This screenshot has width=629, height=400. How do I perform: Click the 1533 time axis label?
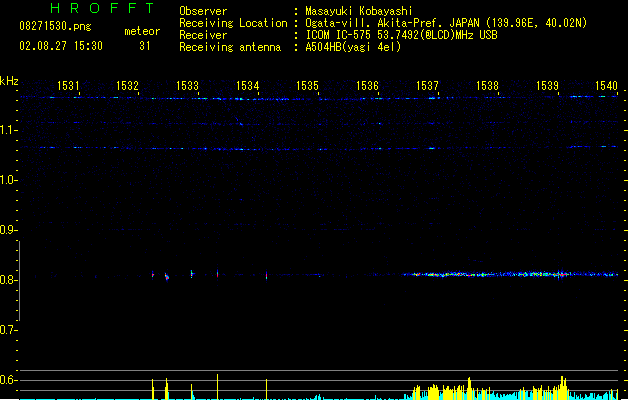point(187,85)
